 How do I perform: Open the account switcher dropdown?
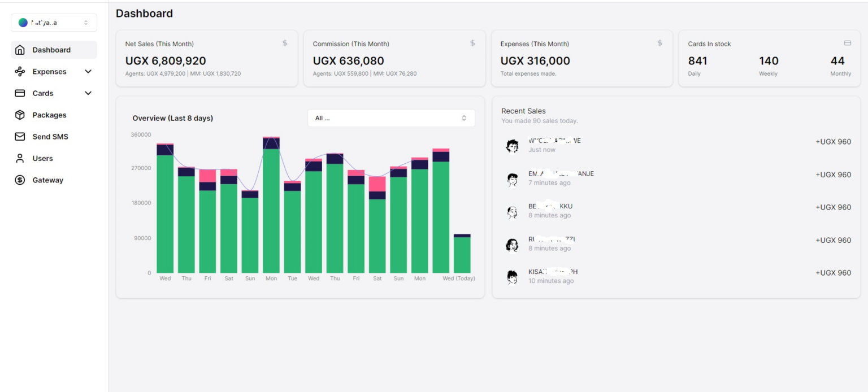pos(54,23)
